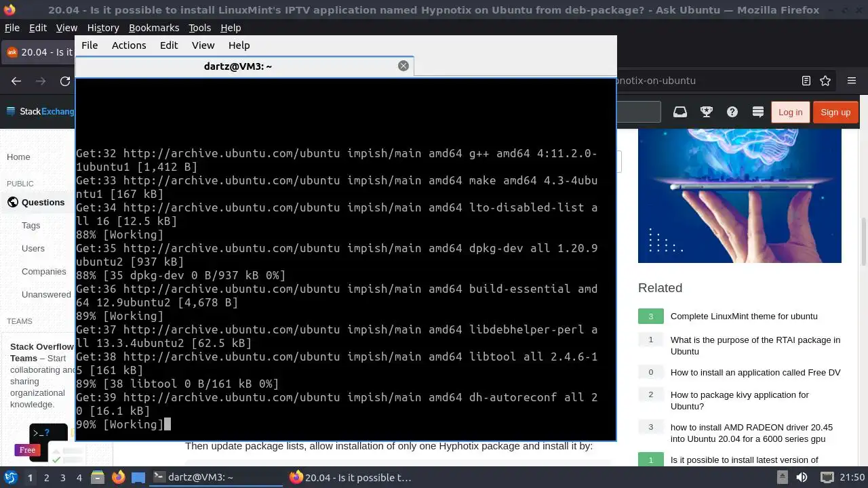Open 'Is it possible to install latest version of' link
Image resolution: width=868 pixels, height=488 pixels.
click(744, 460)
